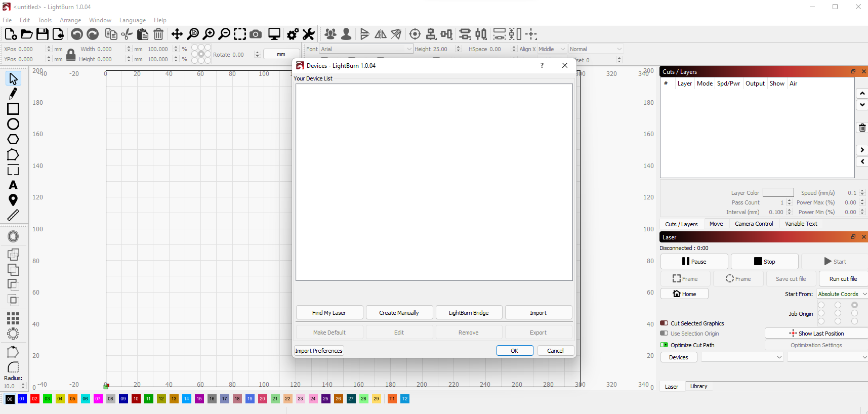Image resolution: width=868 pixels, height=414 pixels.
Task: Open the Tools menu
Action: 45,20
